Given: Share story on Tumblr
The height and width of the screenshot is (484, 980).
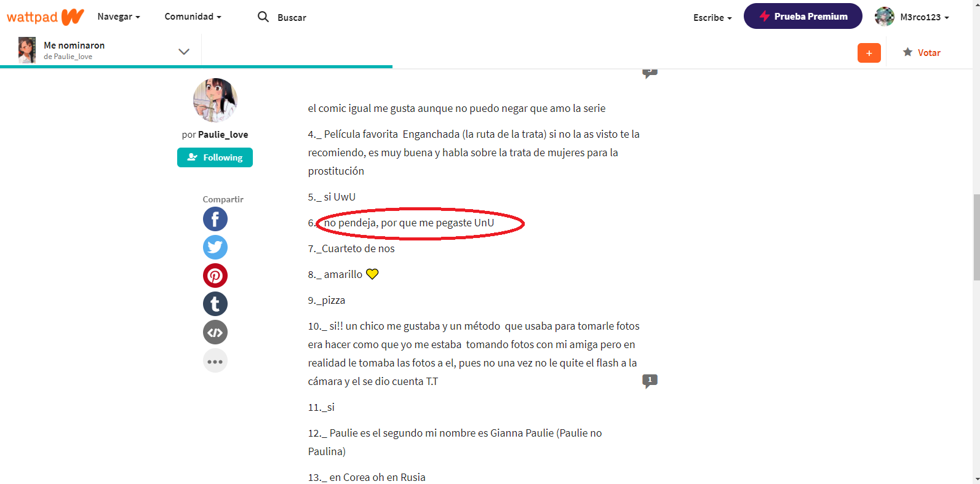Looking at the screenshot, I should (215, 304).
